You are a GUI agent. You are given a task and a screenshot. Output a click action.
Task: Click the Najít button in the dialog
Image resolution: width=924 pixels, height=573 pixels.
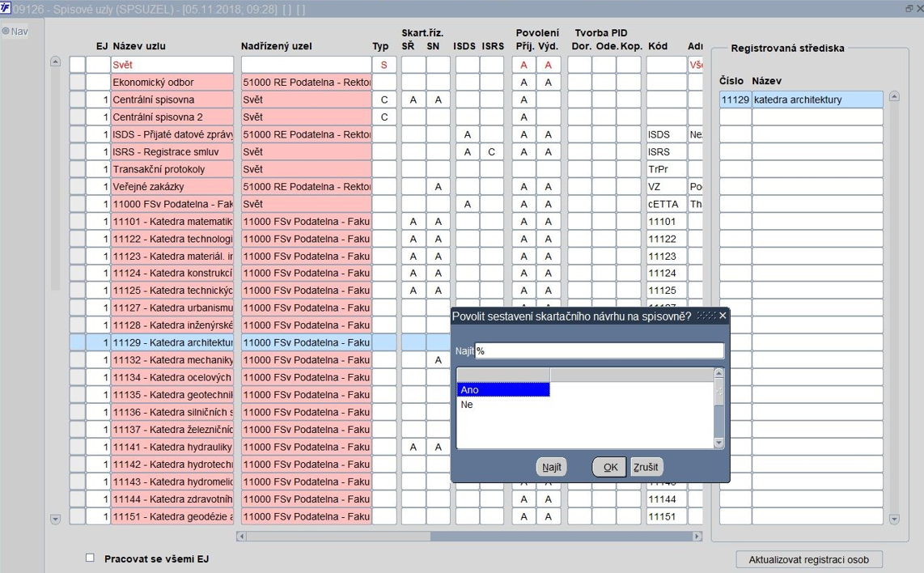pos(552,467)
